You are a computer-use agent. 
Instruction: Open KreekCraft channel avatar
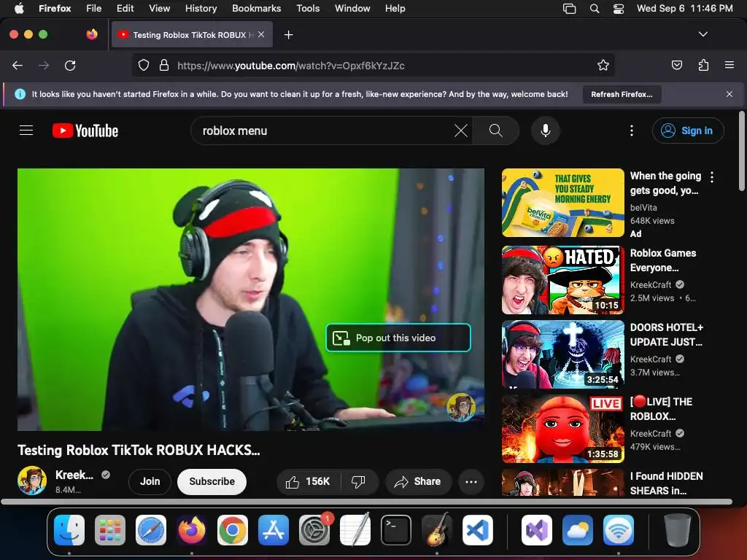click(x=32, y=481)
